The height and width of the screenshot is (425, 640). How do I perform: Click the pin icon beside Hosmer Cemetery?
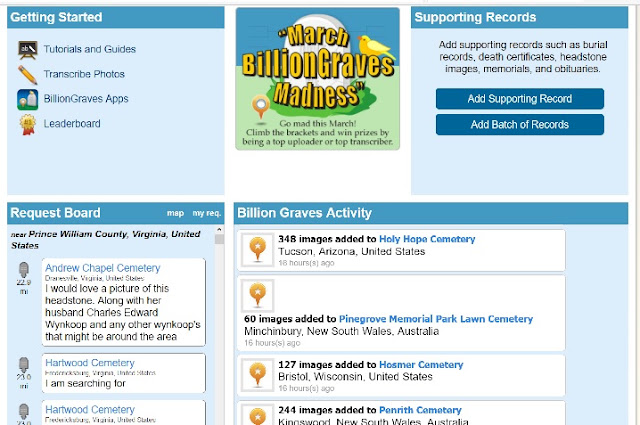point(258,375)
